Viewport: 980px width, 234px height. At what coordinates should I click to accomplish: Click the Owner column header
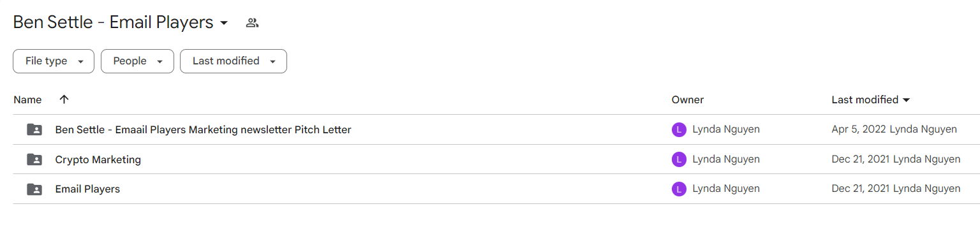[x=688, y=99]
